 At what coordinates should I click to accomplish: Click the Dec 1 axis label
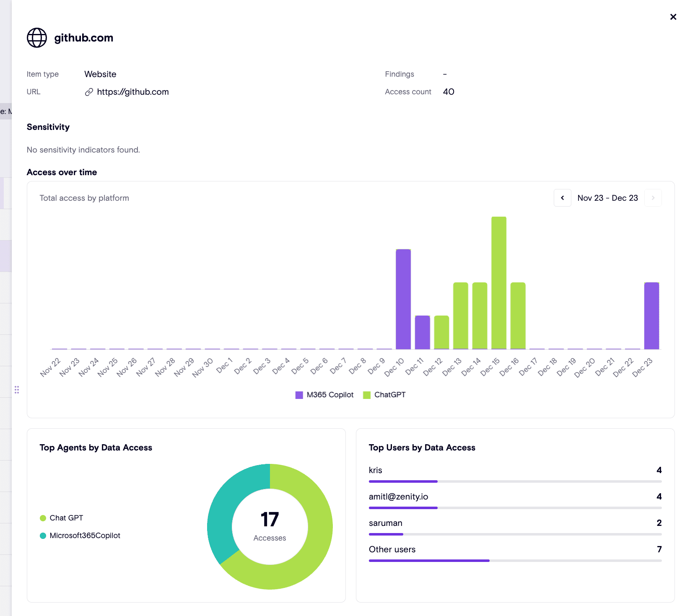(224, 366)
